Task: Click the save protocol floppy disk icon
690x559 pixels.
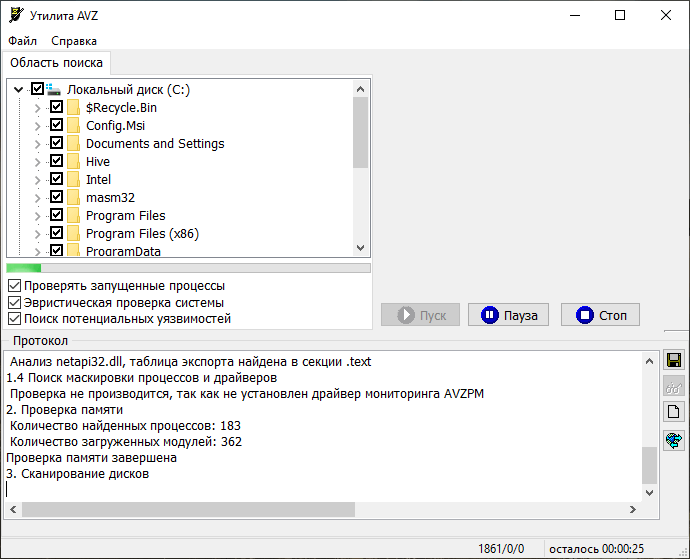Action: [674, 360]
